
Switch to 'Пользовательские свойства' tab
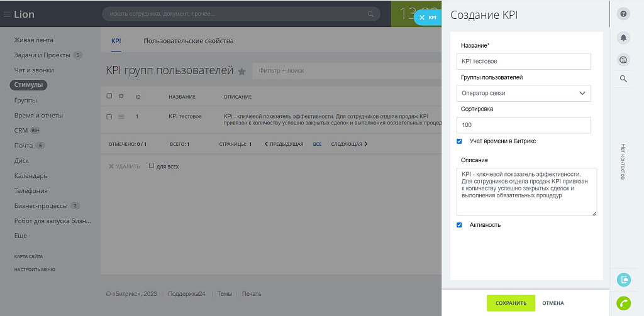click(x=188, y=41)
